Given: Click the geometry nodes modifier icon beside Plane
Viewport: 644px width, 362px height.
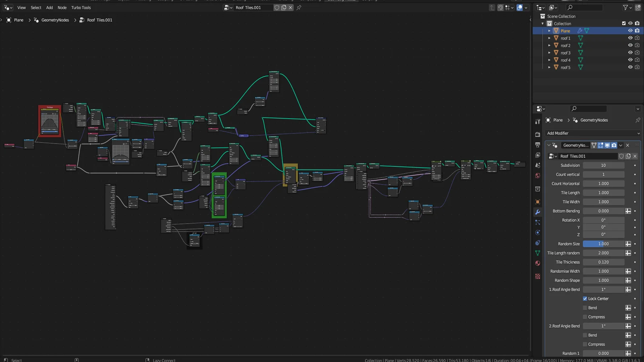Looking at the screenshot, I should point(586,31).
